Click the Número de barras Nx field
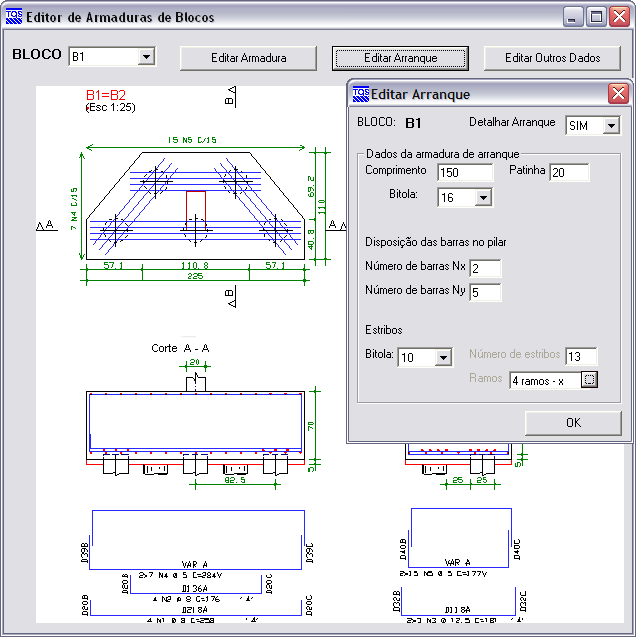This screenshot has width=636, height=637. coord(485,269)
